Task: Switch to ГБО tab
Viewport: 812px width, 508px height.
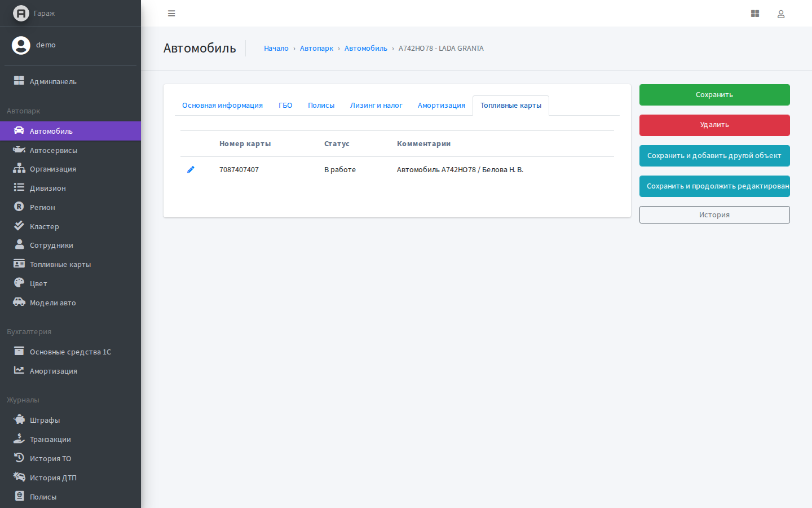Action: tap(285, 106)
